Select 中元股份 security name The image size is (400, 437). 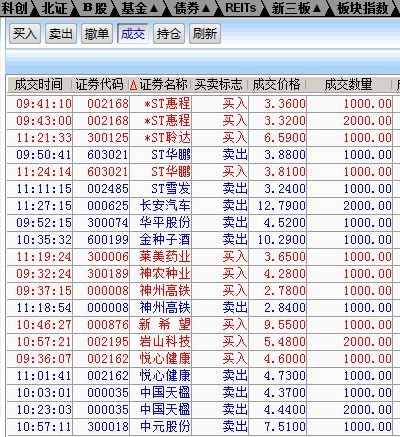tap(165, 427)
